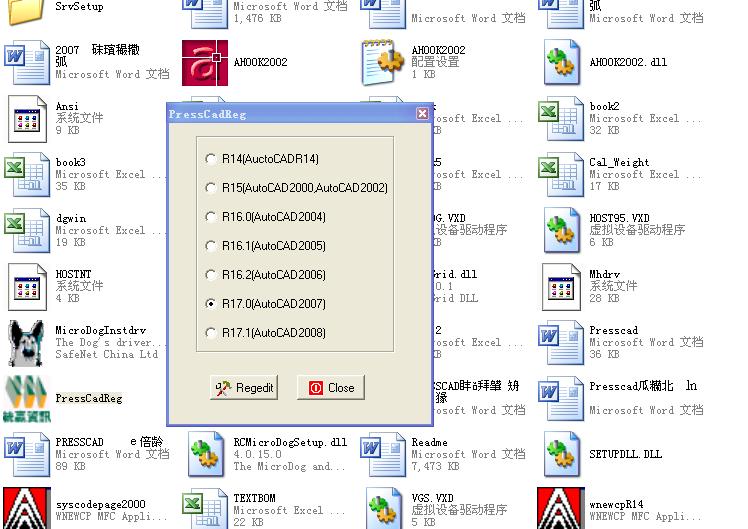This screenshot has width=748, height=529.
Task: Select the 1,476 KB Word document icon
Action: click(x=205, y=13)
